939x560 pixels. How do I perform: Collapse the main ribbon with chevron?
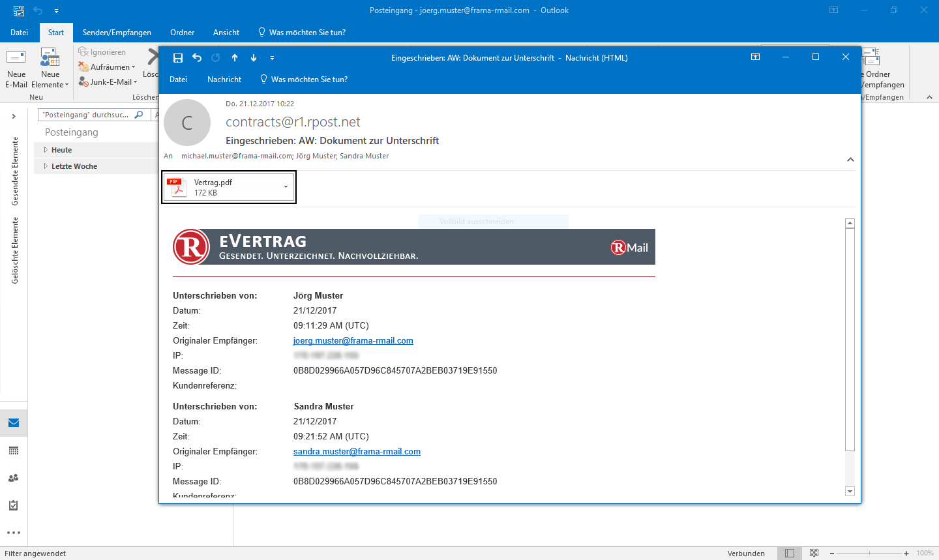click(x=929, y=97)
